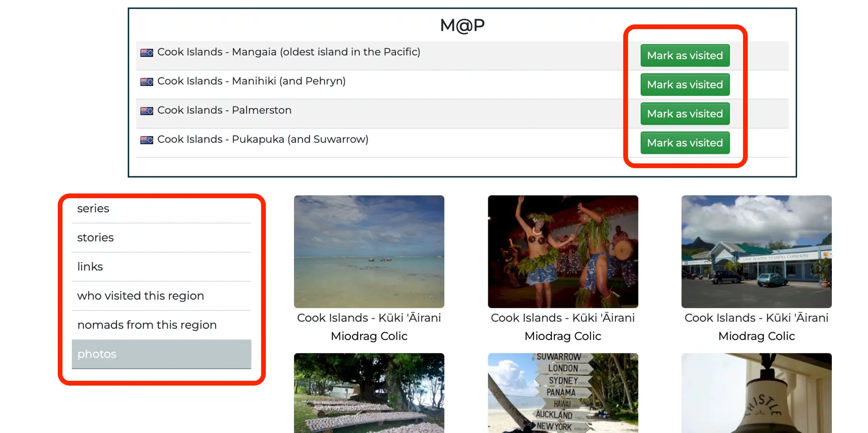Open the series section in sidebar
Image resolution: width=868 pixels, height=433 pixels.
tap(93, 208)
